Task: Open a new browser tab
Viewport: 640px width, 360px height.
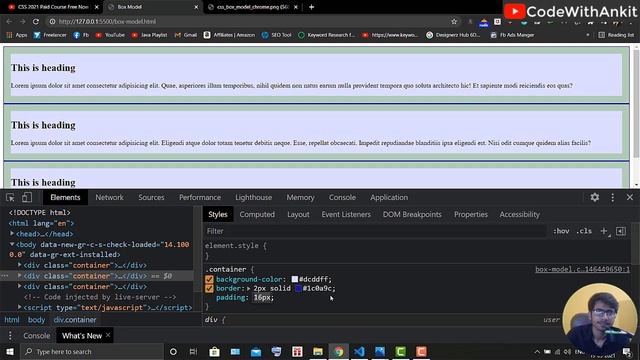Action: click(311, 7)
